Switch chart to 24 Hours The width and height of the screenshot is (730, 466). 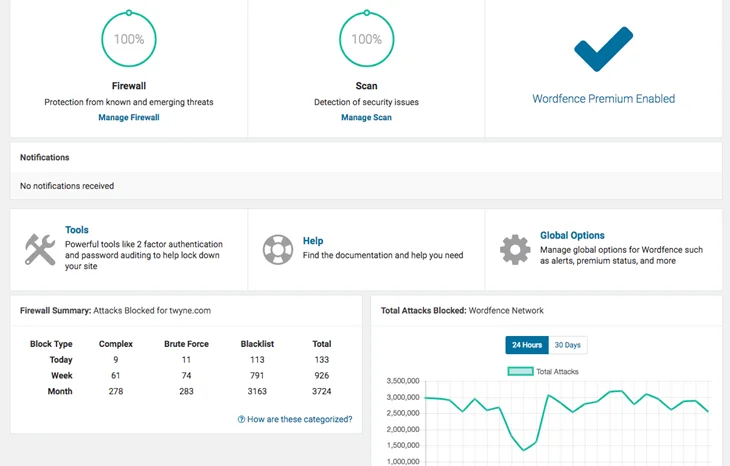pyautogui.click(x=527, y=345)
